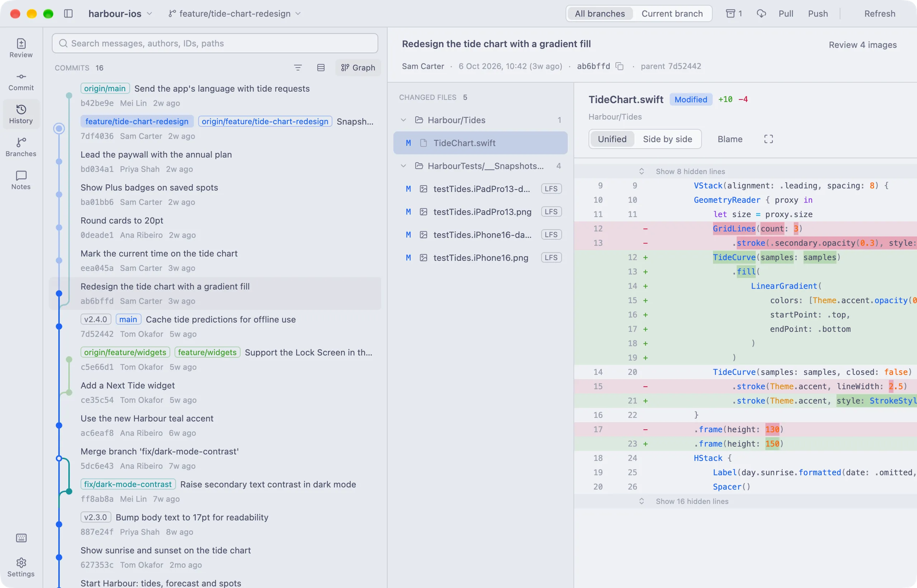Click the Pull button
Screen dimensions: 917x588
pyautogui.click(x=786, y=14)
